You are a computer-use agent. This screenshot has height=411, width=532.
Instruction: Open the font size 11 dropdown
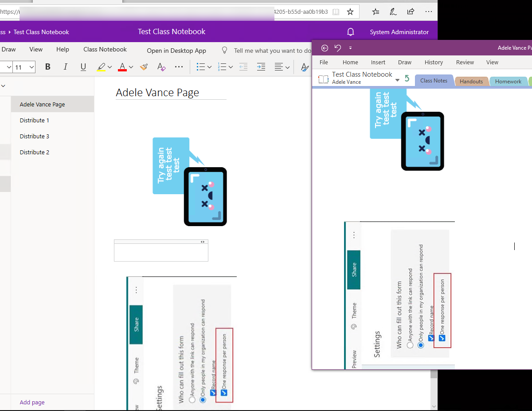(x=24, y=67)
